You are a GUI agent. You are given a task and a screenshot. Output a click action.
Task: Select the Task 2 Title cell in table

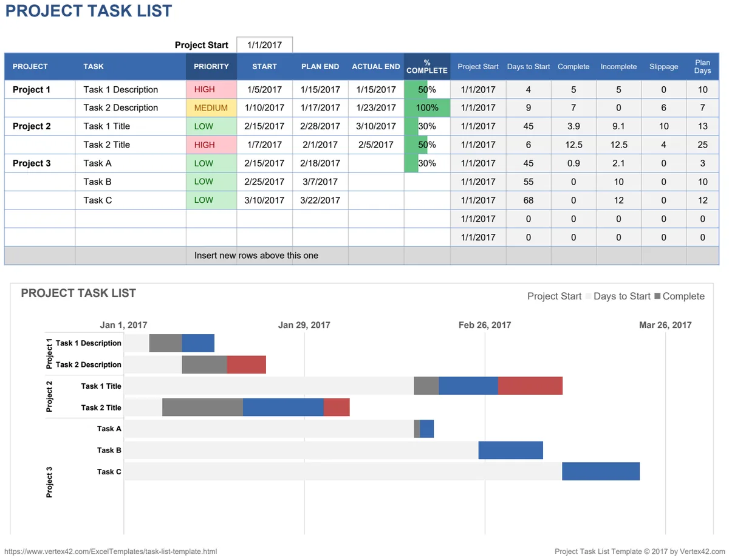pyautogui.click(x=131, y=145)
